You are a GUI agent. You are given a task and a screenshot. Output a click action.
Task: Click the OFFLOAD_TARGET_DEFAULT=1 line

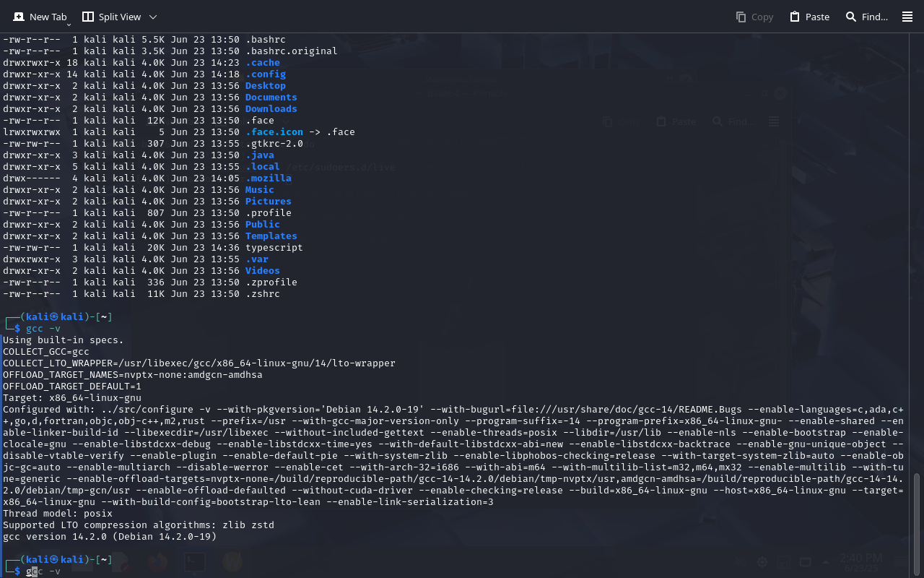tap(72, 387)
